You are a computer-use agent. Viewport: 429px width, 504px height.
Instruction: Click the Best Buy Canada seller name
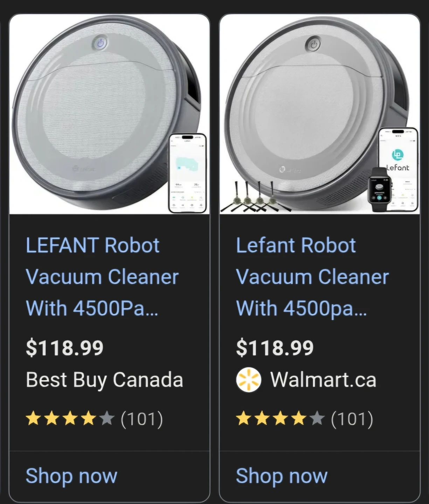pyautogui.click(x=104, y=380)
